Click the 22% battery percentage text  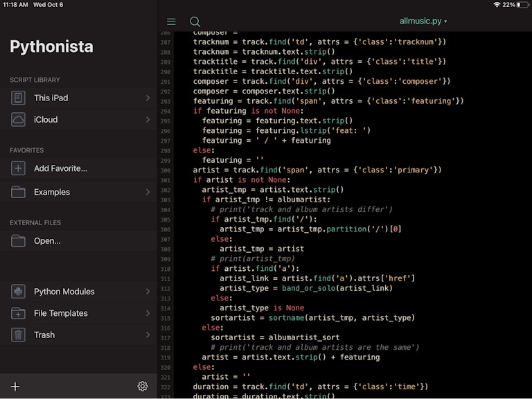click(x=508, y=5)
